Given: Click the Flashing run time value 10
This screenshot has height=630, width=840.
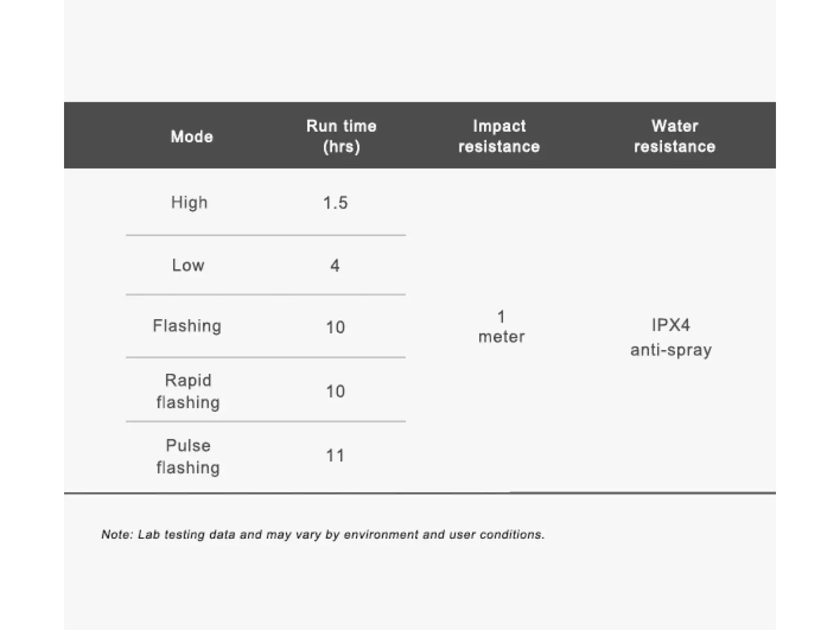Looking at the screenshot, I should tap(335, 327).
